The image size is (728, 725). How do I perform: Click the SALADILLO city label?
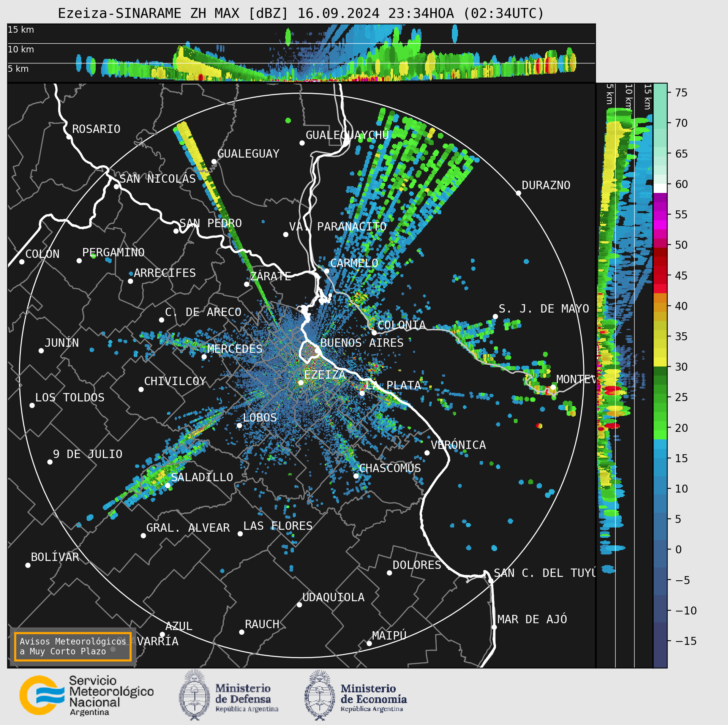202,477
